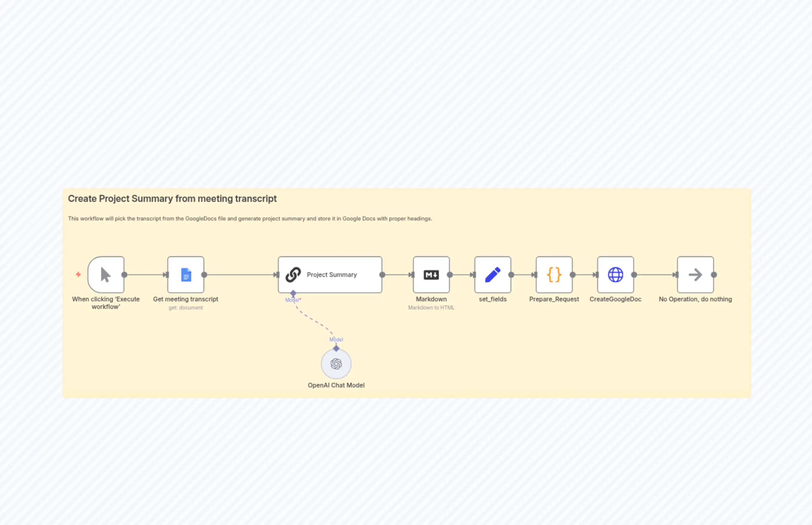Click the Model connector above OpenAI Chat Model
This screenshot has width=812, height=525.
(x=336, y=349)
